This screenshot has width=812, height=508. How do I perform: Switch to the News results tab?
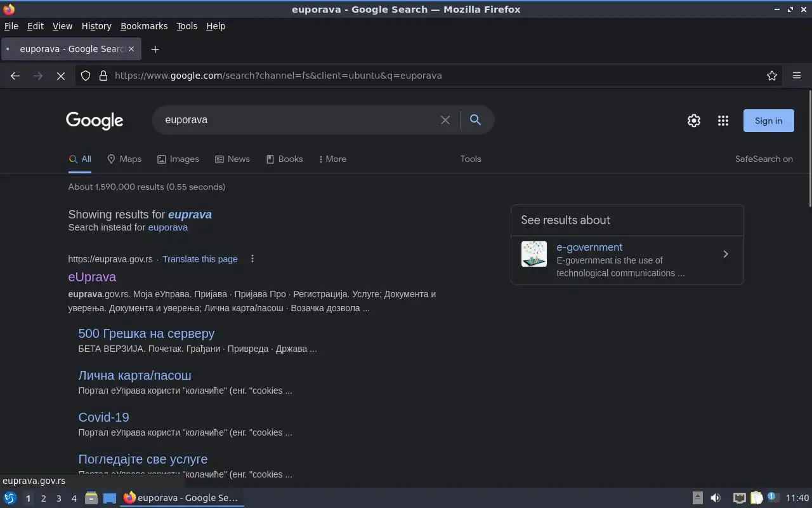(232, 159)
